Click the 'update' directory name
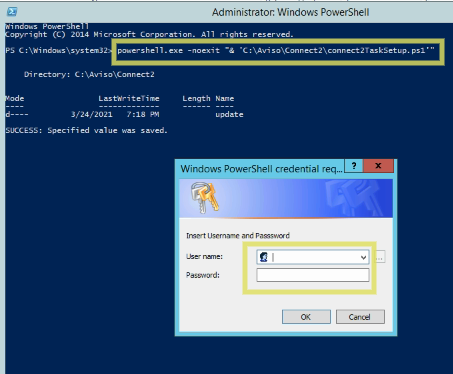453x374 pixels. tap(229, 114)
